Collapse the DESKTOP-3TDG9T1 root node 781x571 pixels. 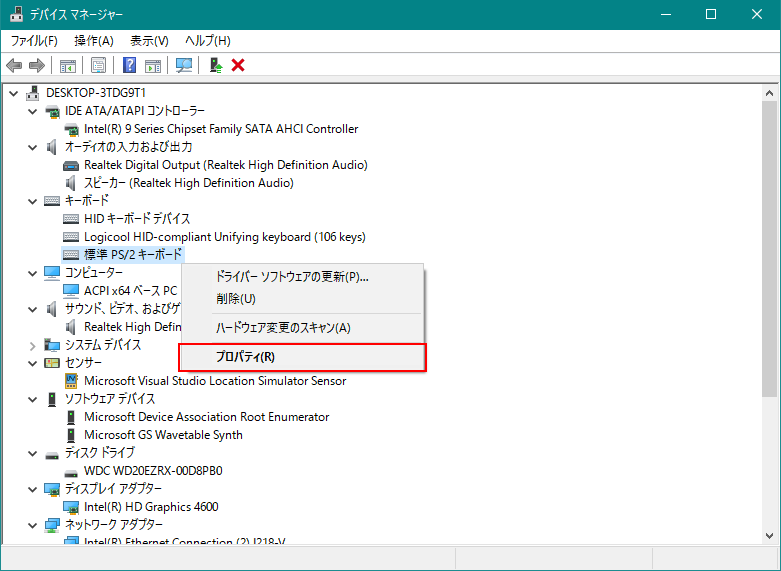[x=13, y=93]
